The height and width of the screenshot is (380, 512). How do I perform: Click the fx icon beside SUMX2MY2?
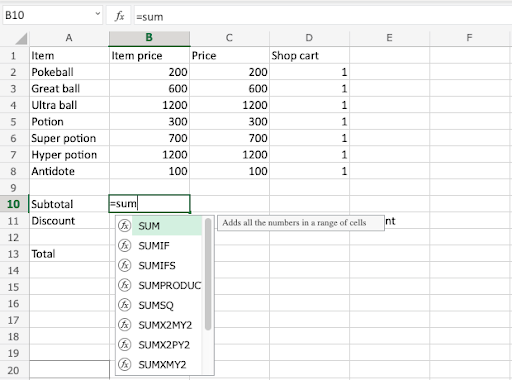124,325
